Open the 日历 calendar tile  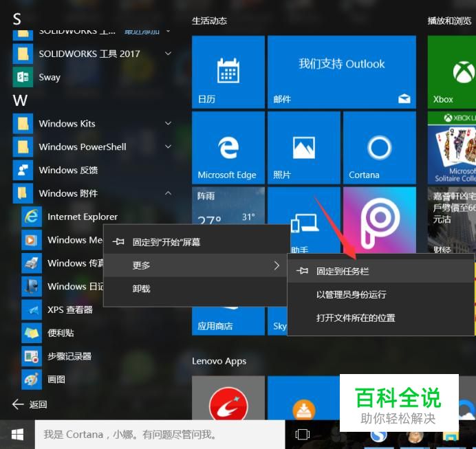tap(228, 72)
